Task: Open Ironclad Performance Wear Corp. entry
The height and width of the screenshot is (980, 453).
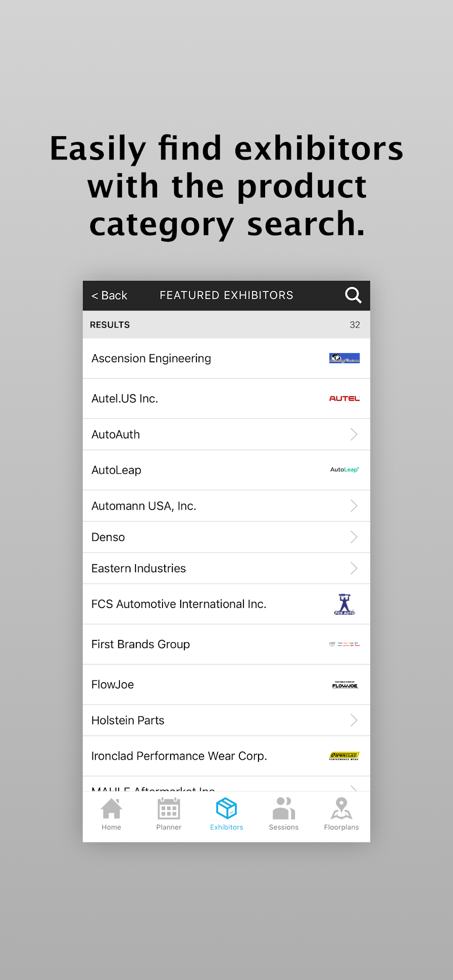Action: 179,756
